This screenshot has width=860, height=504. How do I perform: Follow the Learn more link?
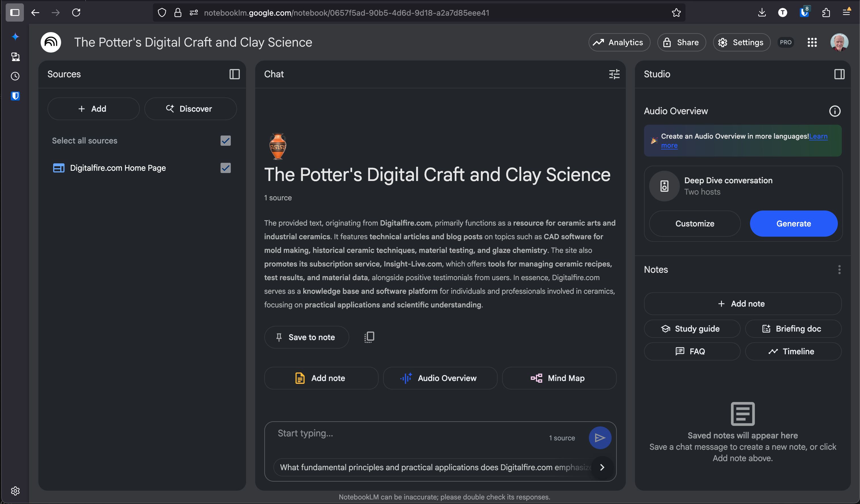pyautogui.click(x=818, y=136)
